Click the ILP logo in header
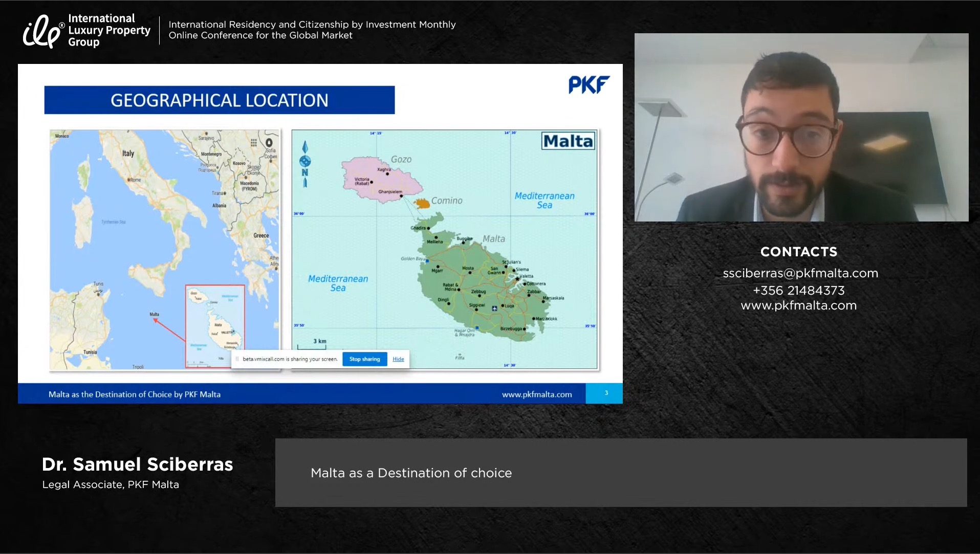980x554 pixels. coord(42,31)
